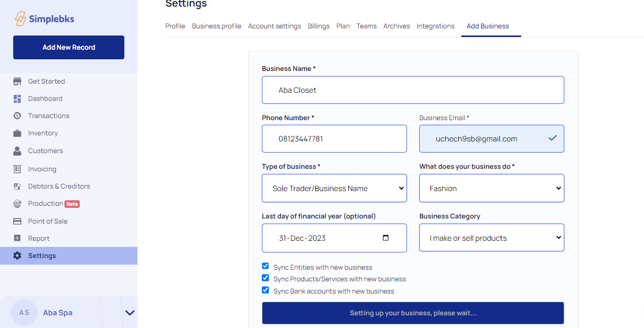Click the Transactions icon in sidebar

17,116
